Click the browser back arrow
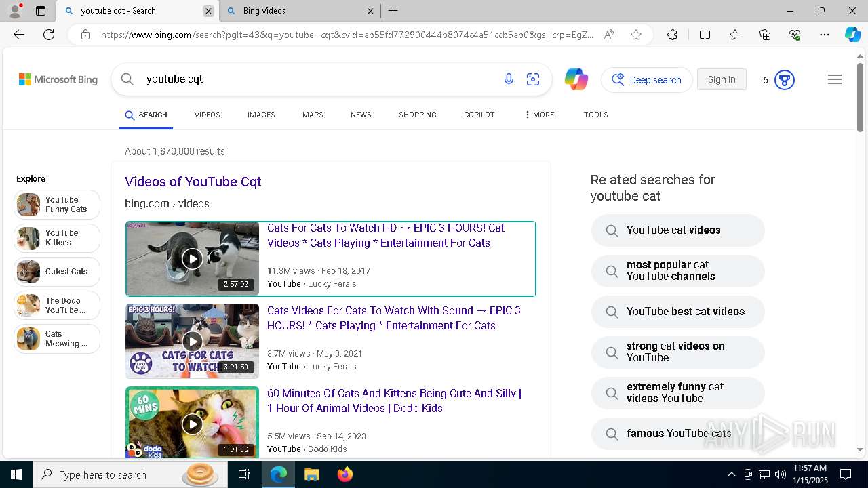 coord(19,35)
